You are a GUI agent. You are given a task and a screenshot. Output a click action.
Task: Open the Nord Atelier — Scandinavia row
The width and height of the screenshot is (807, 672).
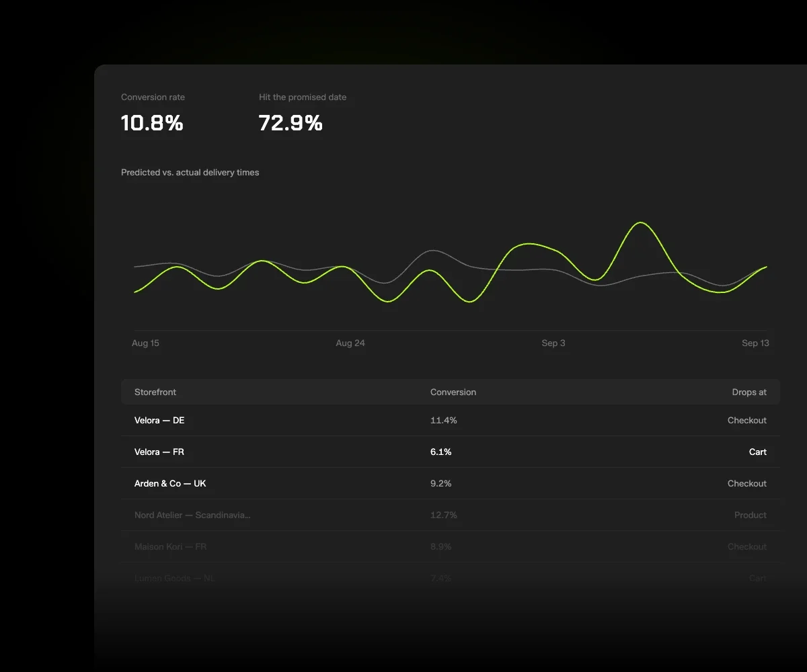click(451, 515)
